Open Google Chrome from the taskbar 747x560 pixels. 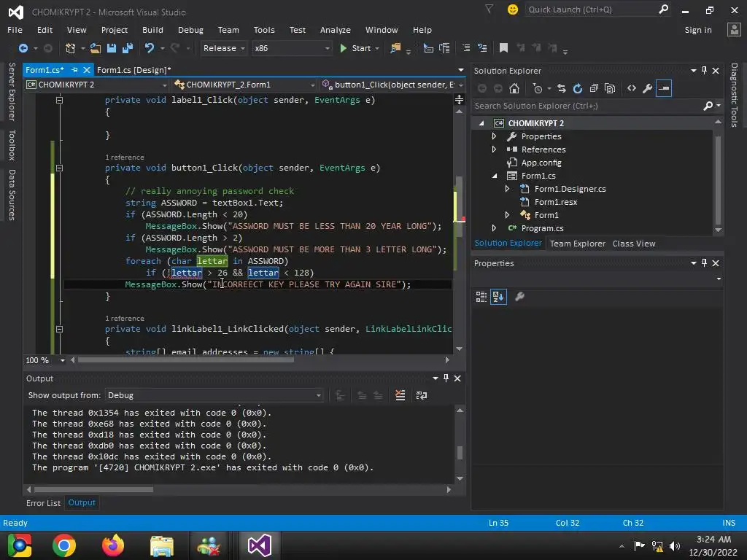64,545
